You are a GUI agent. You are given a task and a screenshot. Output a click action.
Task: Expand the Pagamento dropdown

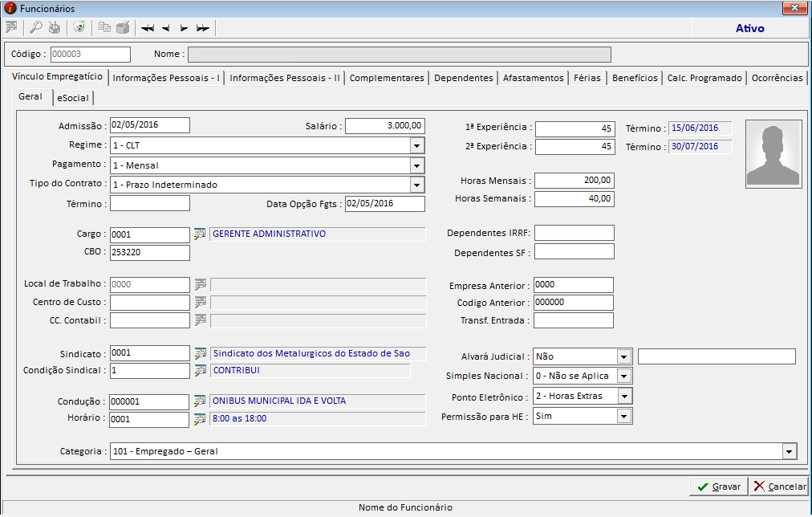417,165
